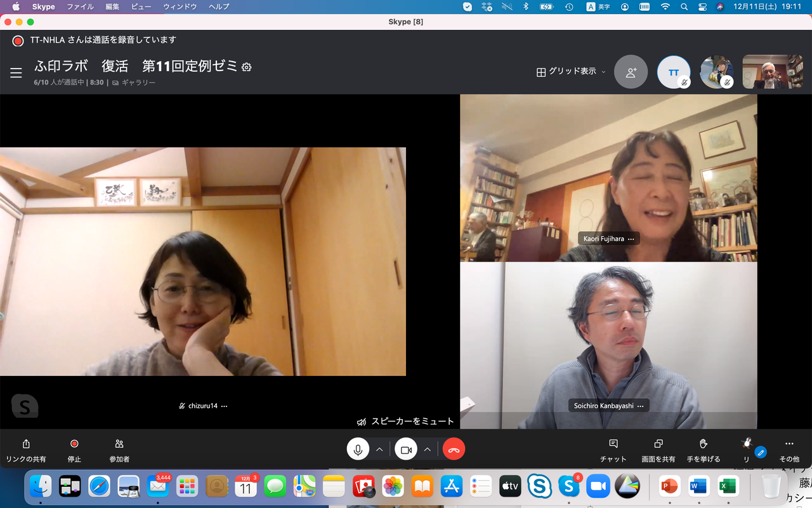Image resolution: width=812 pixels, height=508 pixels.
Task: Open the hamburger menu beside the call title
Action: [16, 73]
